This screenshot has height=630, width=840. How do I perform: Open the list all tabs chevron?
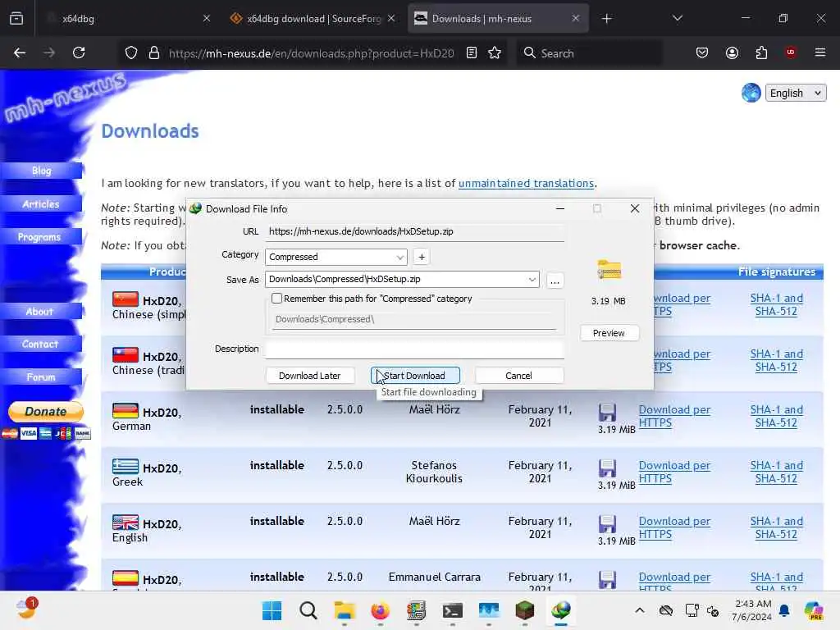[x=677, y=18]
